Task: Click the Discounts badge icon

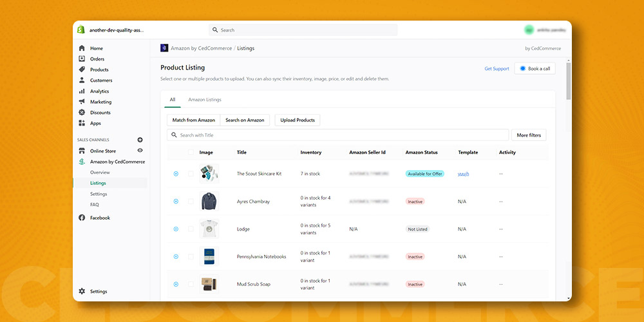Action: pos(82,113)
